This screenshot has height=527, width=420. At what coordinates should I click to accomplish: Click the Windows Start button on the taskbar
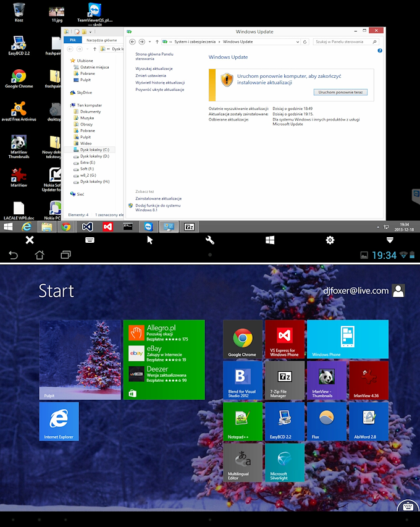tap(8, 227)
